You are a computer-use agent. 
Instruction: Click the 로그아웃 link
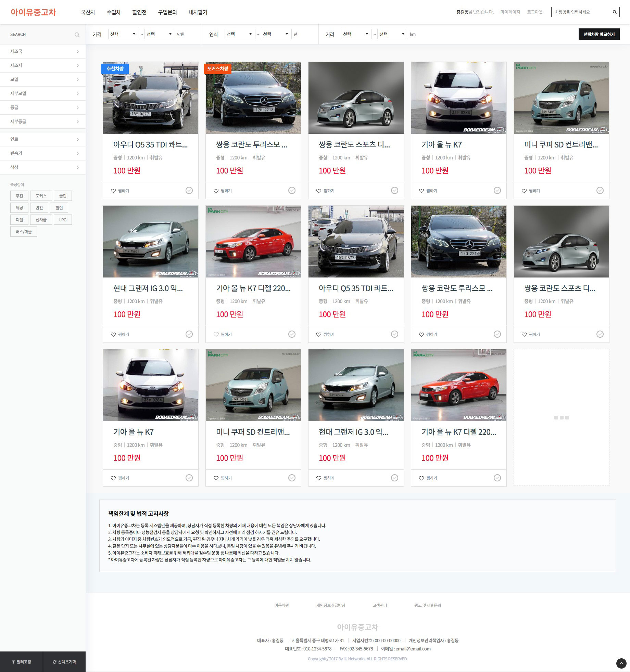click(535, 12)
